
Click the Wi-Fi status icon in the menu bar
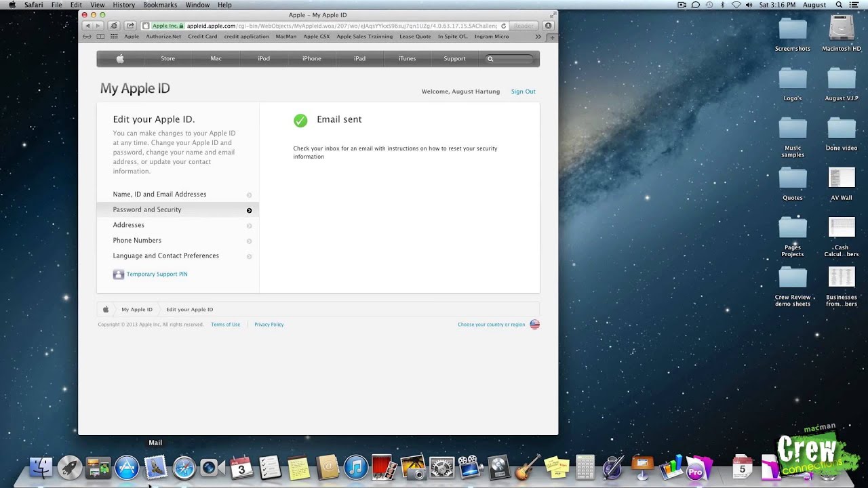(736, 5)
